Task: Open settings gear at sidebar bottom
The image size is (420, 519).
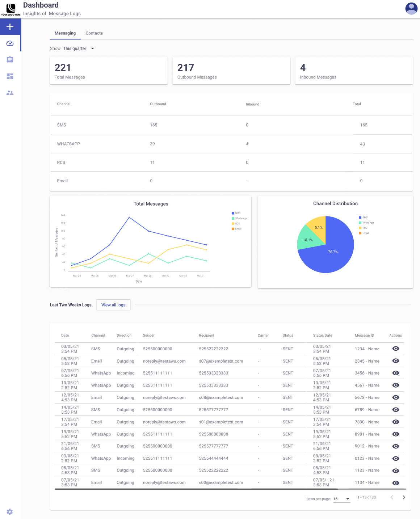Action: coord(10,511)
